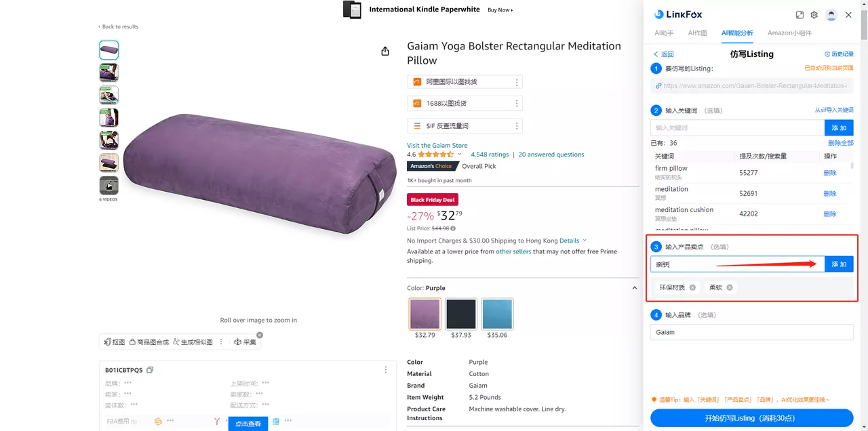Open LinkFox settings gear icon
Screen dimensions: 868x431
pos(814,15)
